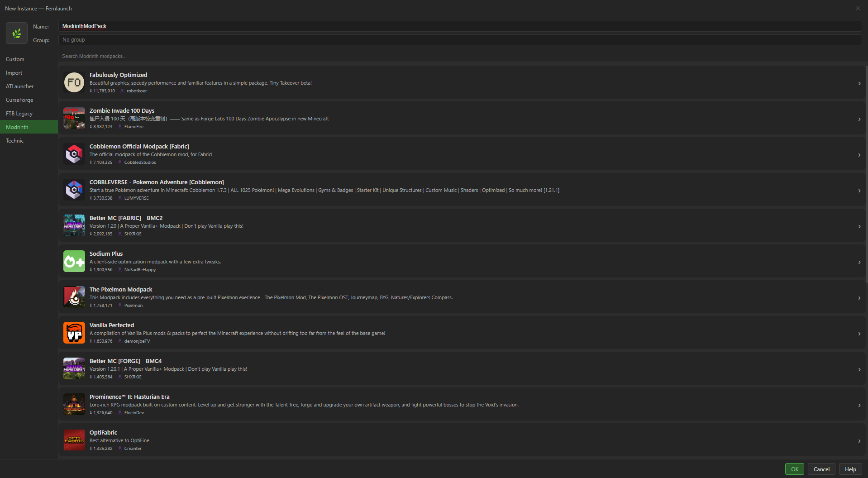
Task: Switch to the Technic tab
Action: [x=29, y=141]
